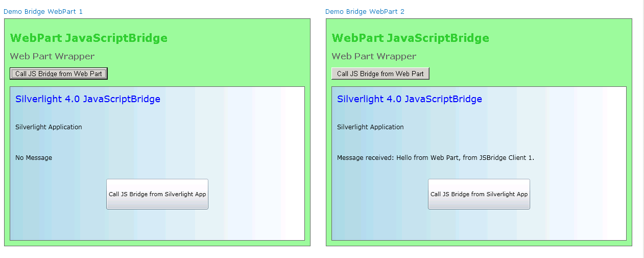Image resolution: width=644 pixels, height=258 pixels.
Task: Select the 'No Message' text in WebPart 1
Action: pyautogui.click(x=34, y=158)
